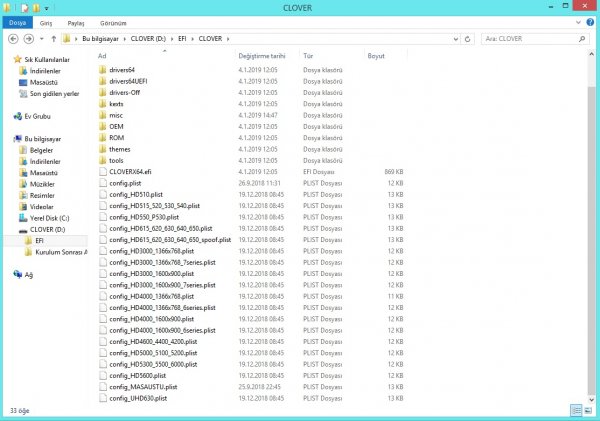Screen dimensions: 600x421
Task: Click the themes folder icon
Action: click(x=102, y=149)
